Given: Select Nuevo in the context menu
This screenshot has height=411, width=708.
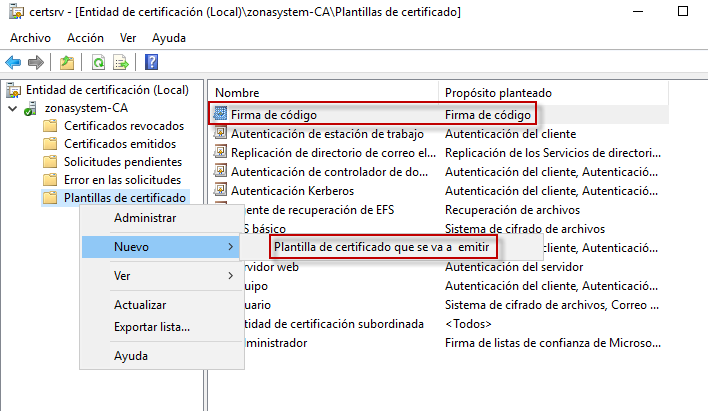Looking at the screenshot, I should 161,247.
